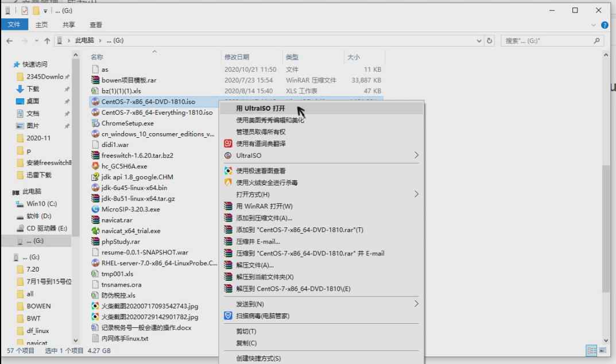Click the ChromeSetup.exe file icon
The width and height of the screenshot is (616, 364).
pyautogui.click(x=95, y=123)
